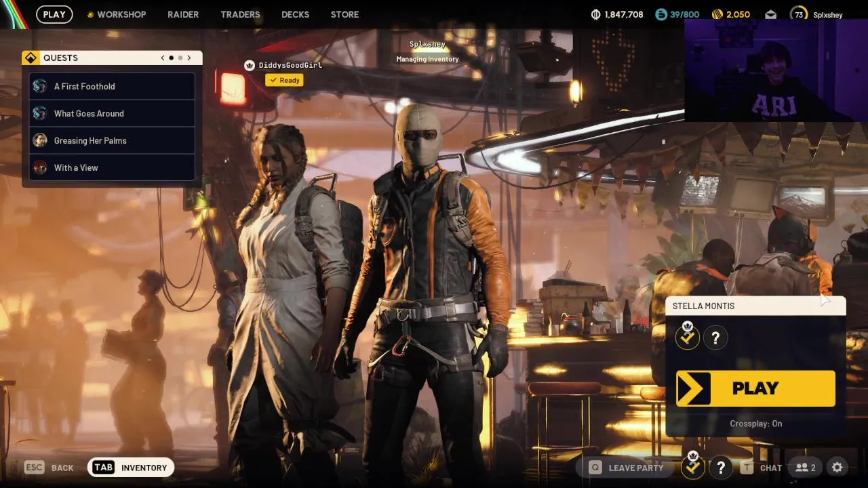
Task: Select the second quests page dot
Action: click(x=180, y=58)
